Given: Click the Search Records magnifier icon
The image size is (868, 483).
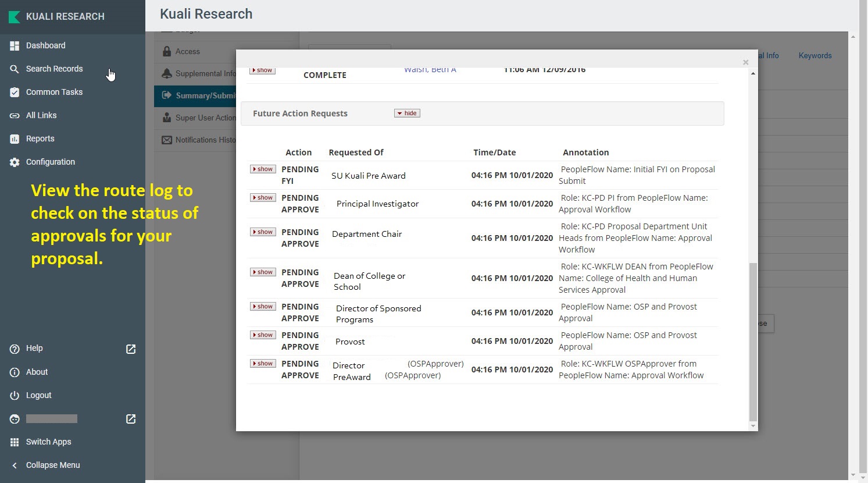Looking at the screenshot, I should [15, 69].
